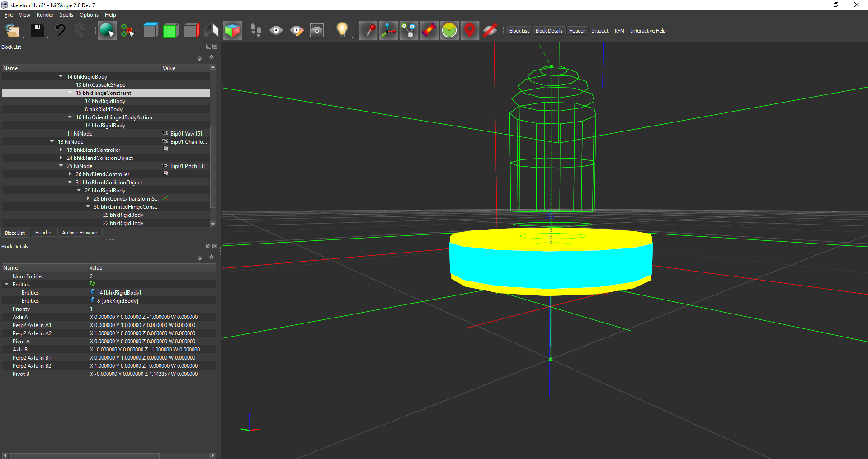Open the Options menu
The height and width of the screenshot is (459, 868).
[89, 15]
